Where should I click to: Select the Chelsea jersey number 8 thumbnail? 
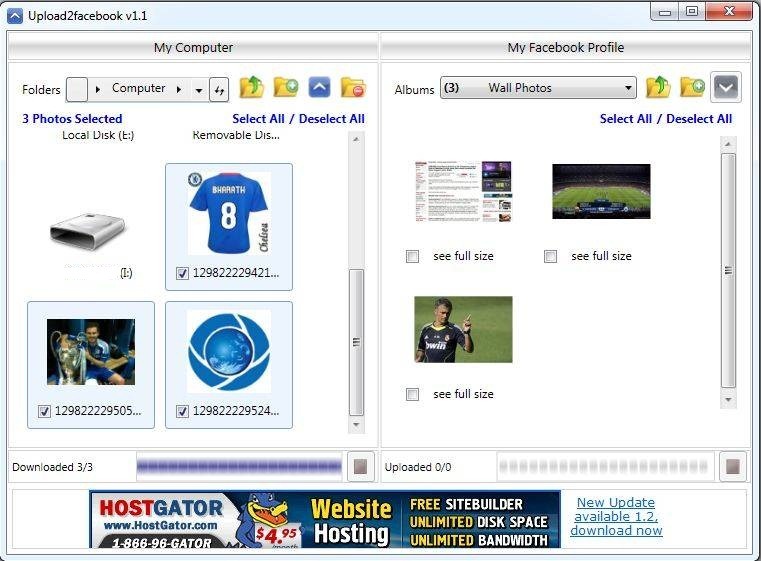click(x=229, y=213)
